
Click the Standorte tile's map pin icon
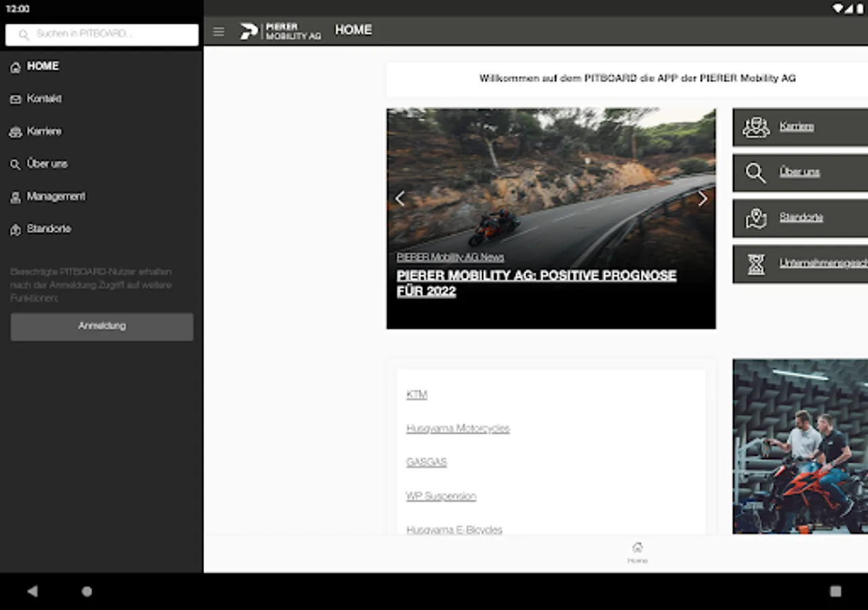point(755,218)
